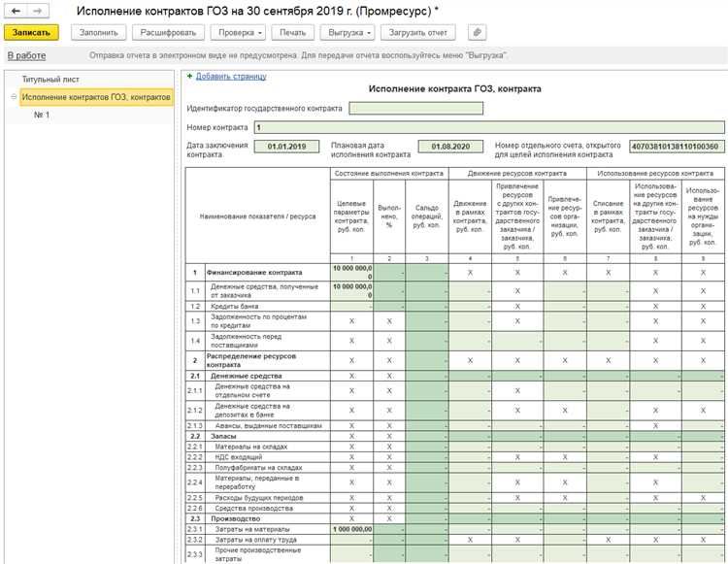
Task: Select page № 1 in the tree
Action: click(42, 115)
